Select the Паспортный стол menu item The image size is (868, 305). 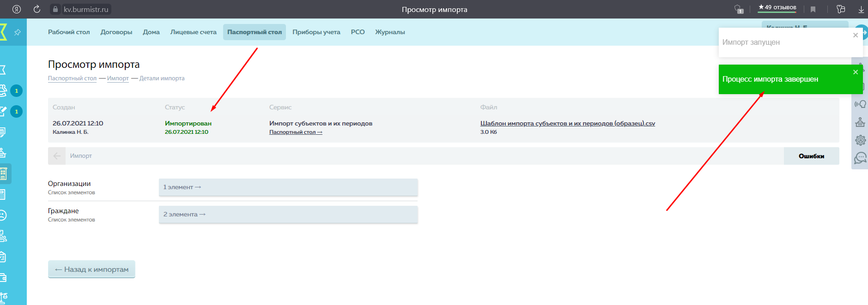tap(255, 32)
